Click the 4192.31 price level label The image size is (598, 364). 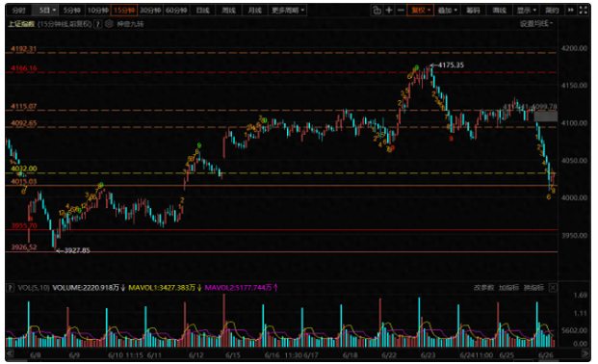[x=24, y=49]
